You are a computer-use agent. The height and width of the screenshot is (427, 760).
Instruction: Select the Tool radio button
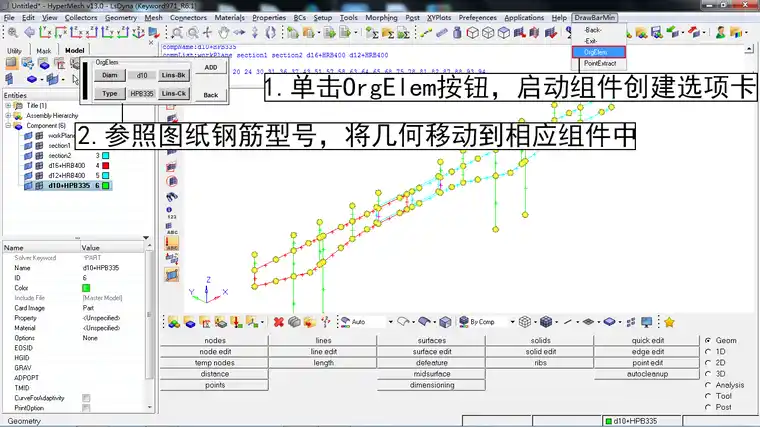pyautogui.click(x=708, y=396)
